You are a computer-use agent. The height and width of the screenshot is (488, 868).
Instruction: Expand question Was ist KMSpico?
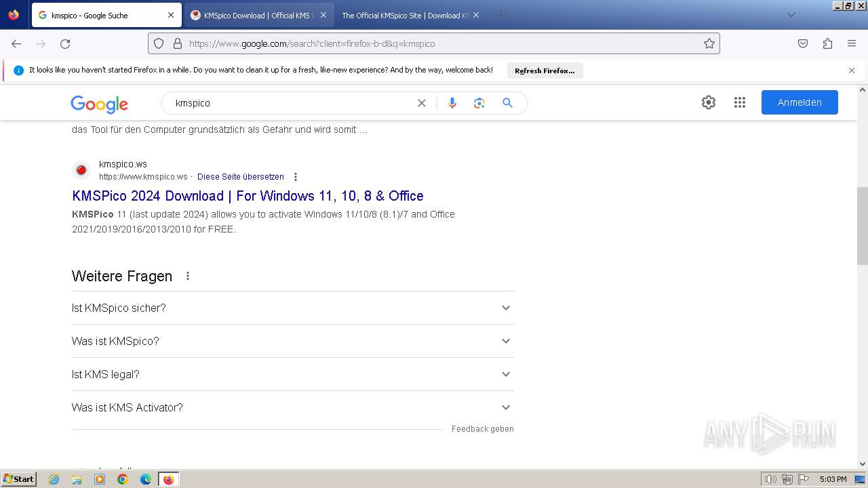point(292,341)
